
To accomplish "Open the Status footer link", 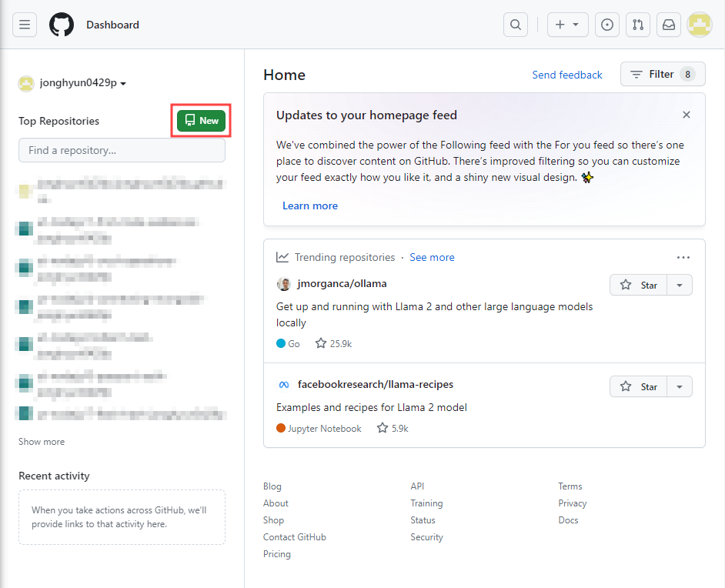I will click(423, 520).
